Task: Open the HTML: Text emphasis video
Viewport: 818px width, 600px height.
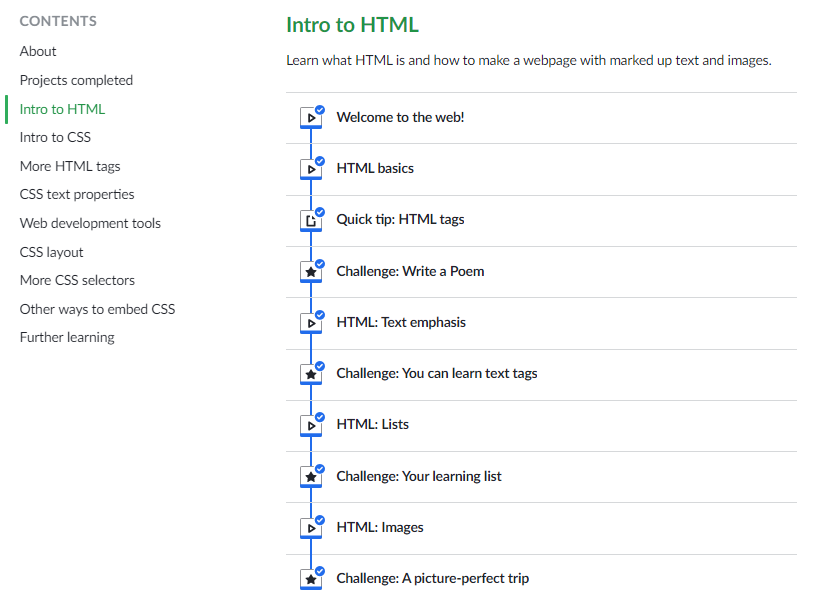Action: click(401, 322)
